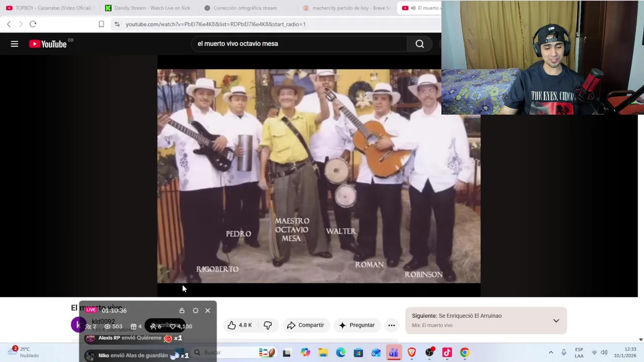Open Microsoft Store from taskbar
Viewport: 644px width, 362px height.
(x=358, y=353)
